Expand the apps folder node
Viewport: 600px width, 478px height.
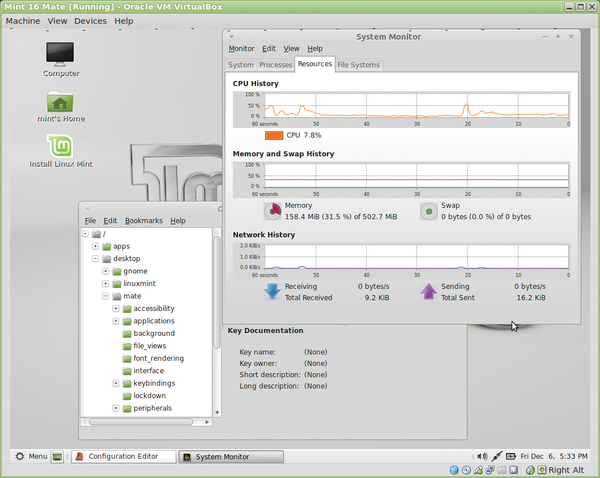(x=95, y=246)
